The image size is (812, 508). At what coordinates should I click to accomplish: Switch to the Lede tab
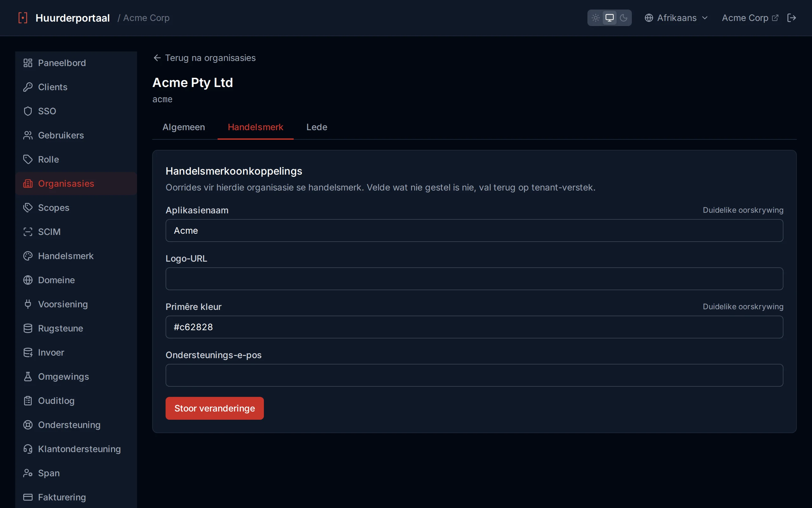coord(317,127)
